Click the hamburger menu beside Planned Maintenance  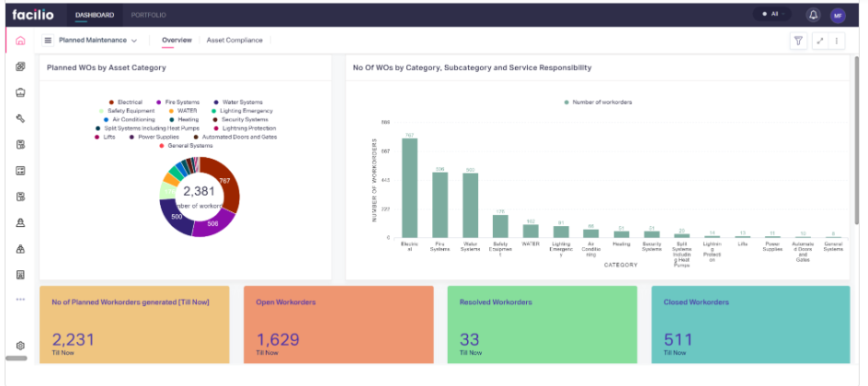pyautogui.click(x=48, y=40)
